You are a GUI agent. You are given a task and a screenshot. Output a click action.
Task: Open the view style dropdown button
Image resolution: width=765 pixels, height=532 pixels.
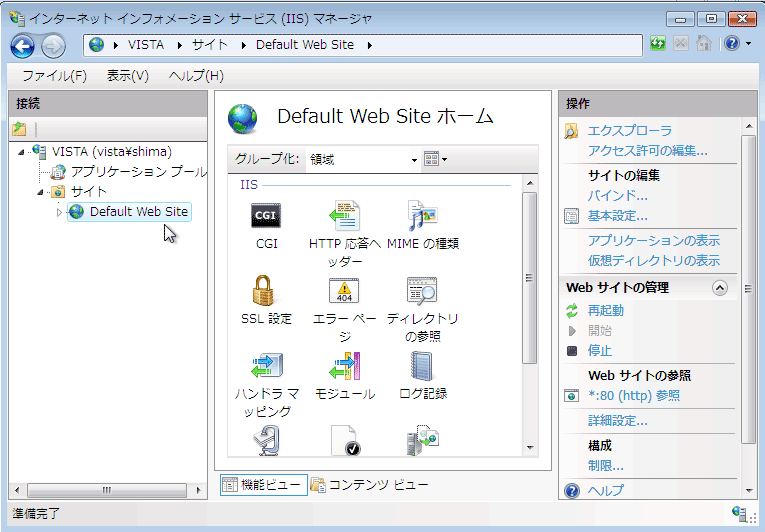click(435, 159)
